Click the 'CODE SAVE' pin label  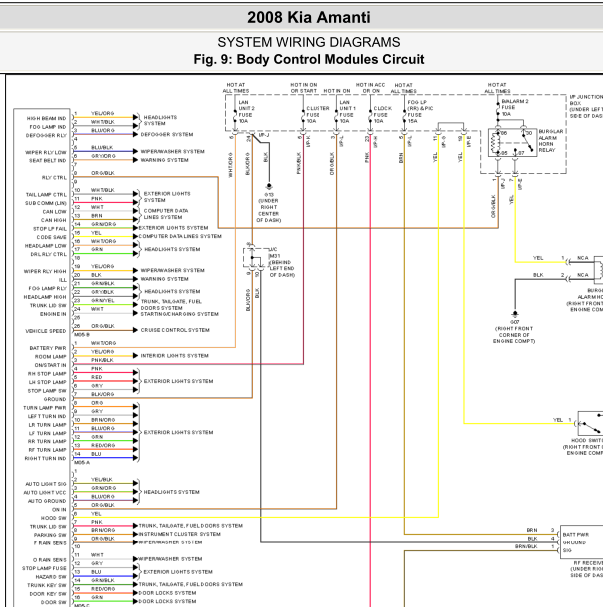(x=51, y=237)
